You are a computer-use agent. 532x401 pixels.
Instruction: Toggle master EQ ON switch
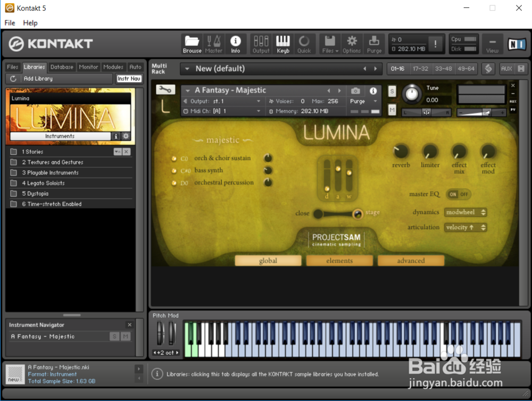pyautogui.click(x=453, y=195)
